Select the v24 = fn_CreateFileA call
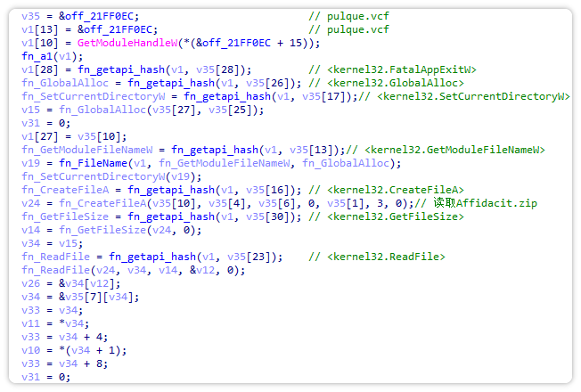 217,203
